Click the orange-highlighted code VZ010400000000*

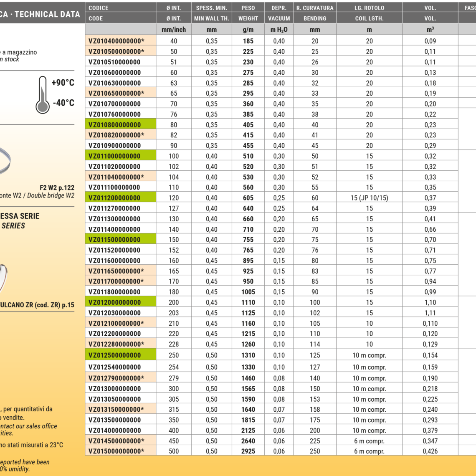pos(116,41)
